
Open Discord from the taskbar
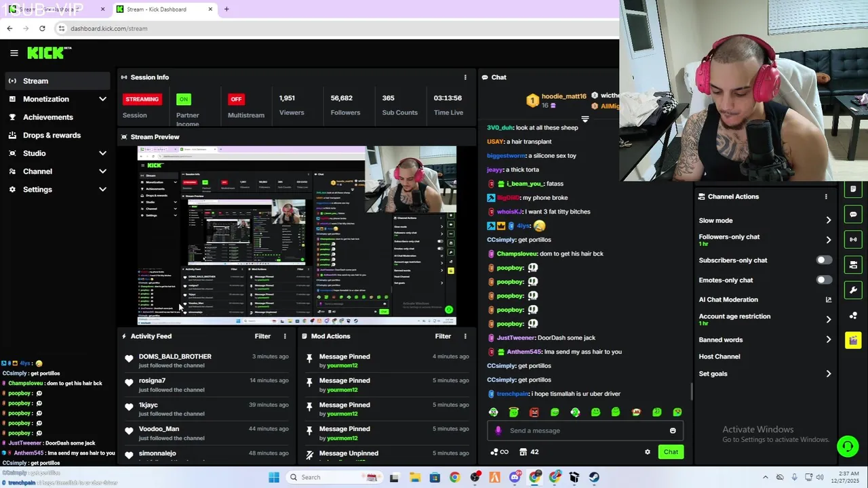click(x=515, y=477)
